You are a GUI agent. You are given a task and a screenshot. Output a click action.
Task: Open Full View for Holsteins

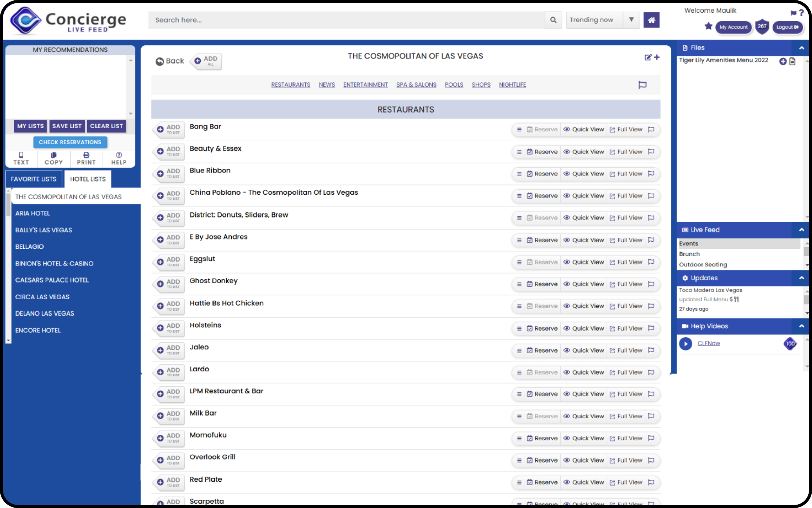(626, 328)
